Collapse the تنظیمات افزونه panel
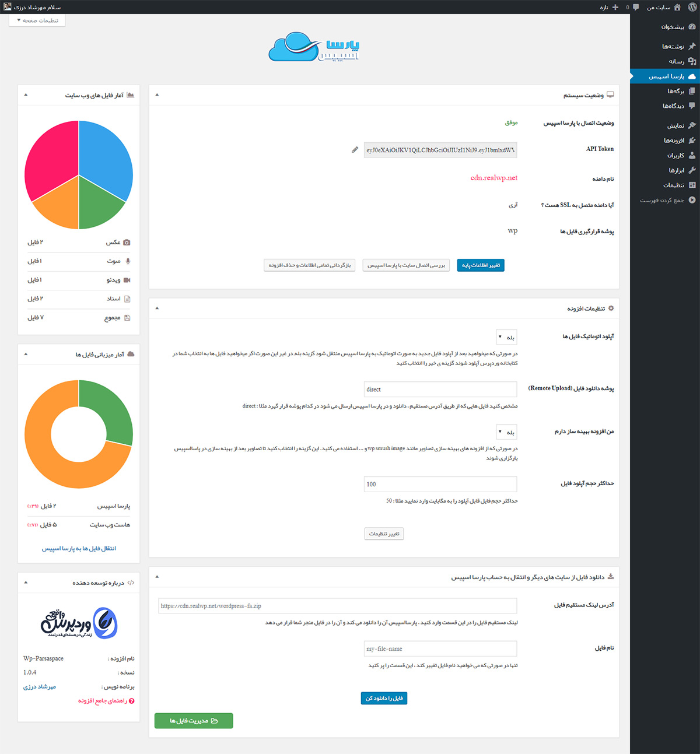 [x=157, y=308]
